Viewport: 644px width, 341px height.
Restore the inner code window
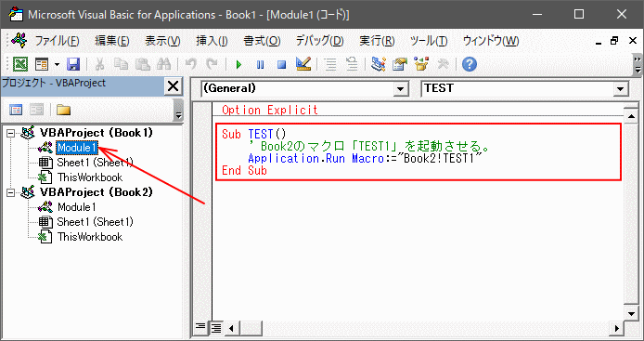pos(614,41)
